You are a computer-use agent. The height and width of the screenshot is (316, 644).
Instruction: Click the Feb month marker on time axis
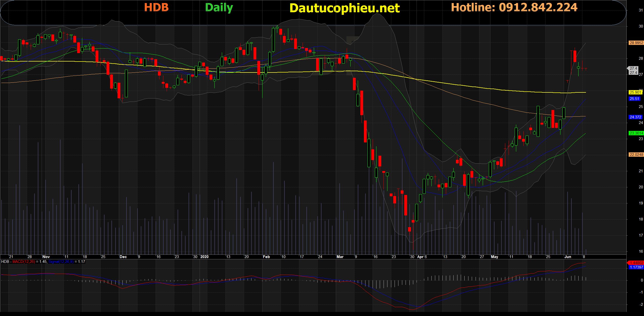266,257
